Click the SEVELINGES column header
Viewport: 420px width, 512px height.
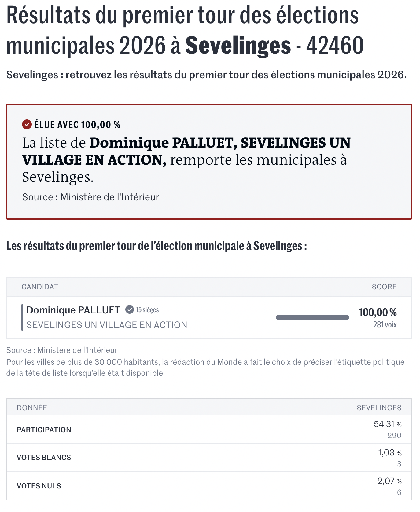[x=379, y=408]
